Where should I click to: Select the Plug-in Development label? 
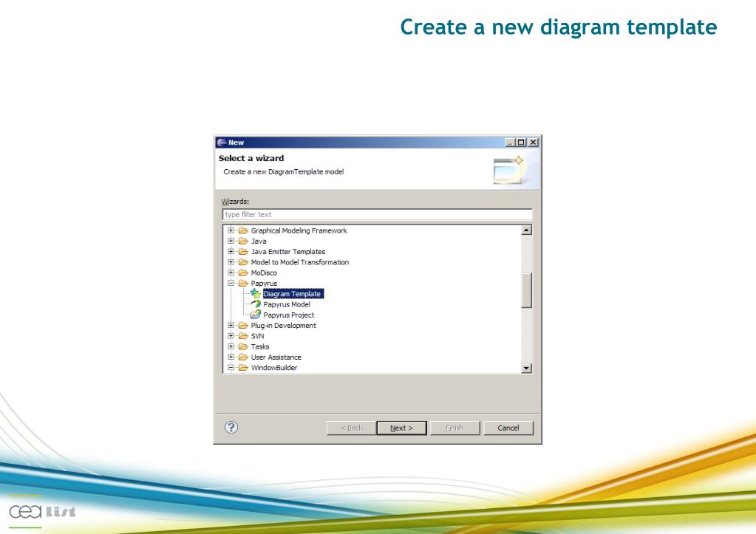coord(284,325)
